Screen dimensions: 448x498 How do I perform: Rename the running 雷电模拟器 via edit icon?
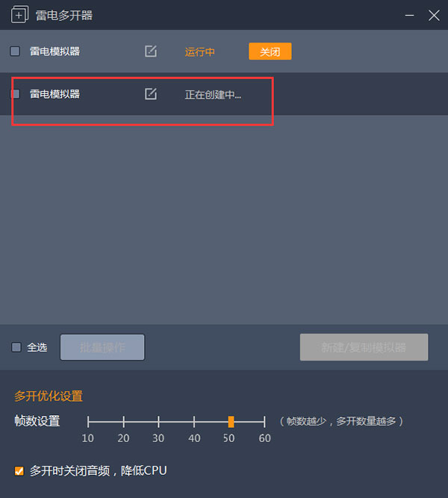151,51
